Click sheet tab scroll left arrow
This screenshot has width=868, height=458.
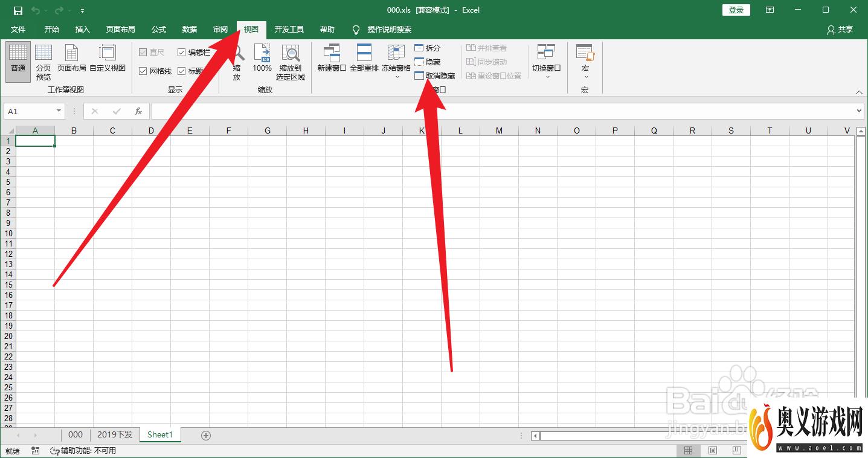[x=18, y=435]
